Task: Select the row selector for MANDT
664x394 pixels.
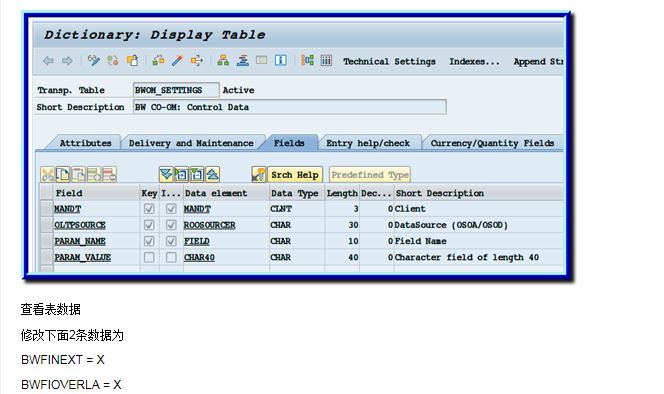Action: click(x=47, y=208)
